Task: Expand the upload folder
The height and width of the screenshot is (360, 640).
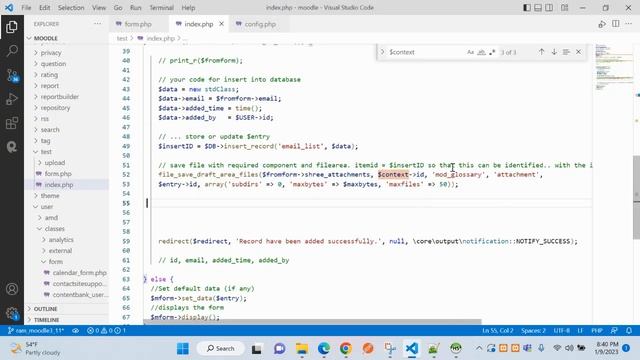Action: tap(54, 162)
